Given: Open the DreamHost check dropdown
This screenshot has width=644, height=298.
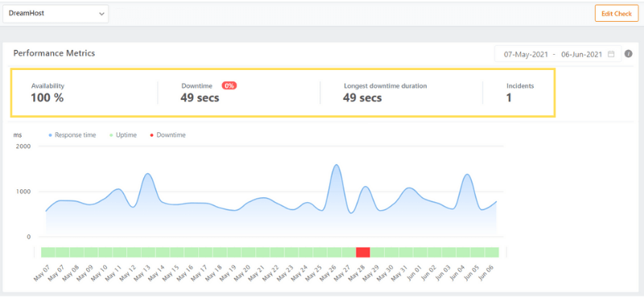Looking at the screenshot, I should [56, 14].
